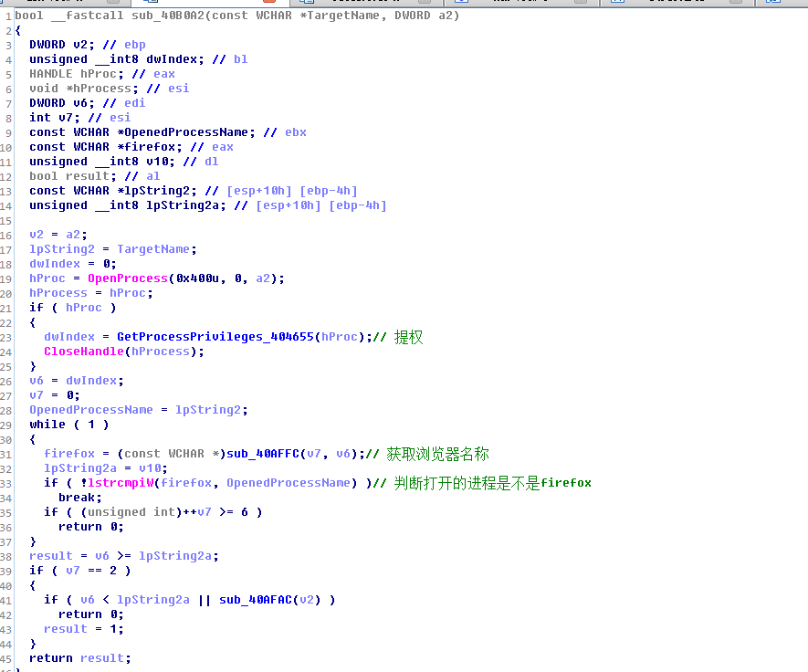Click the while keyword of loop
Screen dimensions: 808x672
point(47,425)
